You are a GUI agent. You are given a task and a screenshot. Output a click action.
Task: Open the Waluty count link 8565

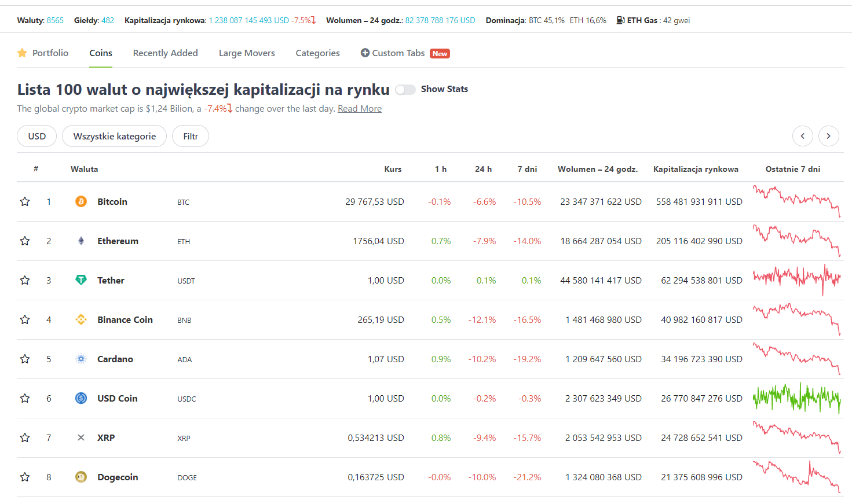[56, 20]
